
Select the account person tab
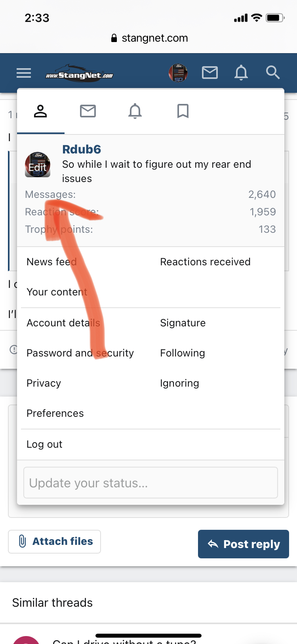point(40,111)
